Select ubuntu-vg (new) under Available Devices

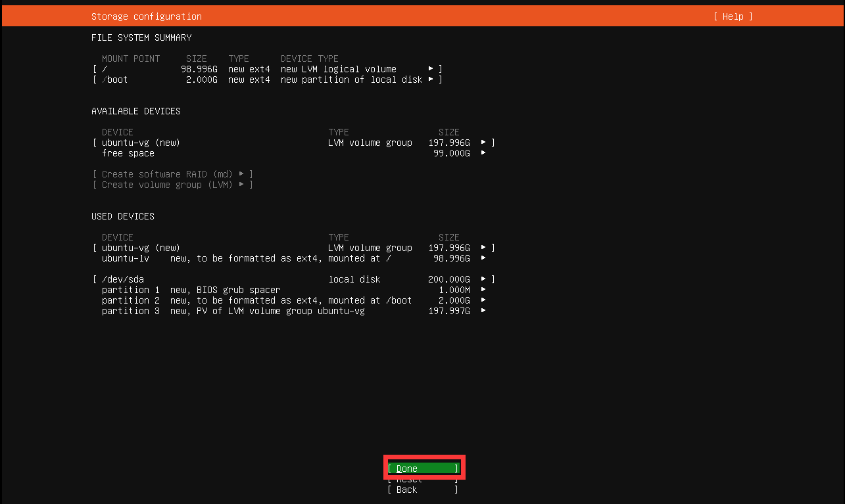pyautogui.click(x=294, y=143)
